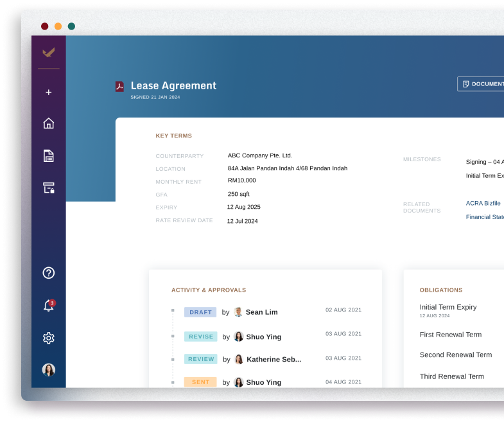This screenshot has height=422, width=504.
Task: Click the REVISE status badge
Action: pos(200,337)
